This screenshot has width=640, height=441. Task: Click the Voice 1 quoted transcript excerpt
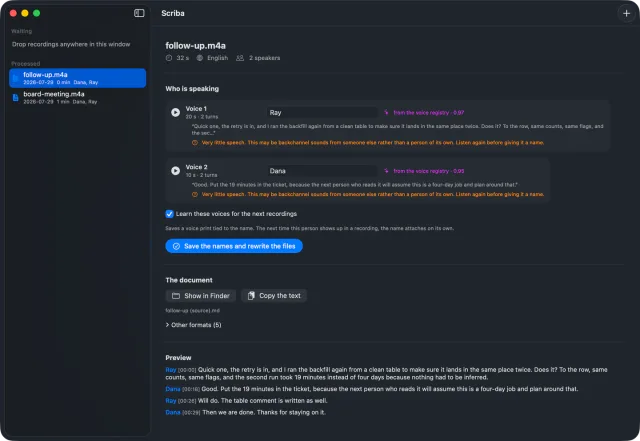coord(398,129)
